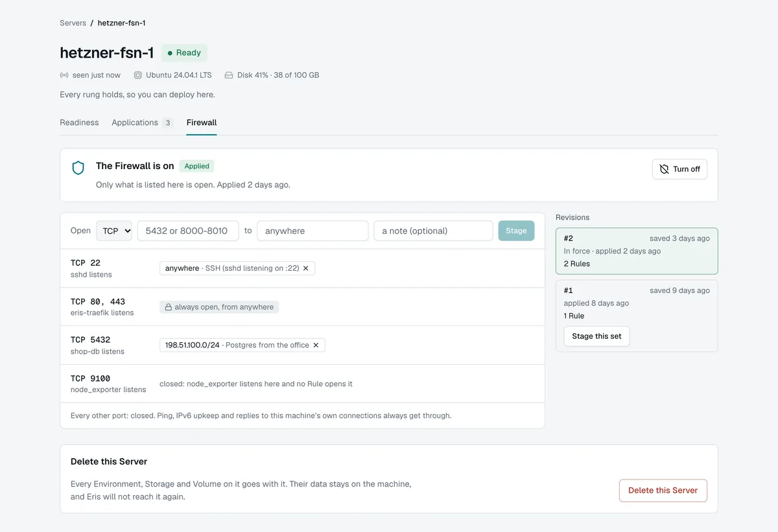This screenshot has height=532, width=778.
Task: Click 'eris-traefik listens' text
Action: 102,313
